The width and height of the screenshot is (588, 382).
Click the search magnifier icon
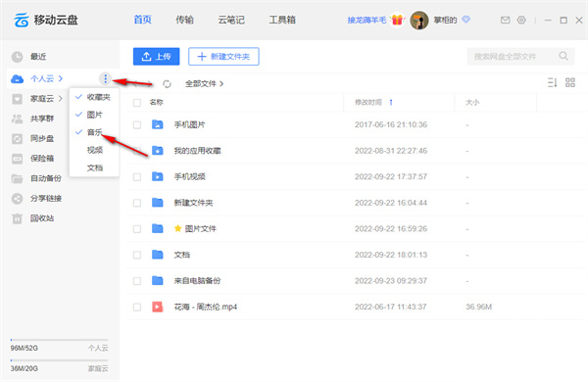563,56
